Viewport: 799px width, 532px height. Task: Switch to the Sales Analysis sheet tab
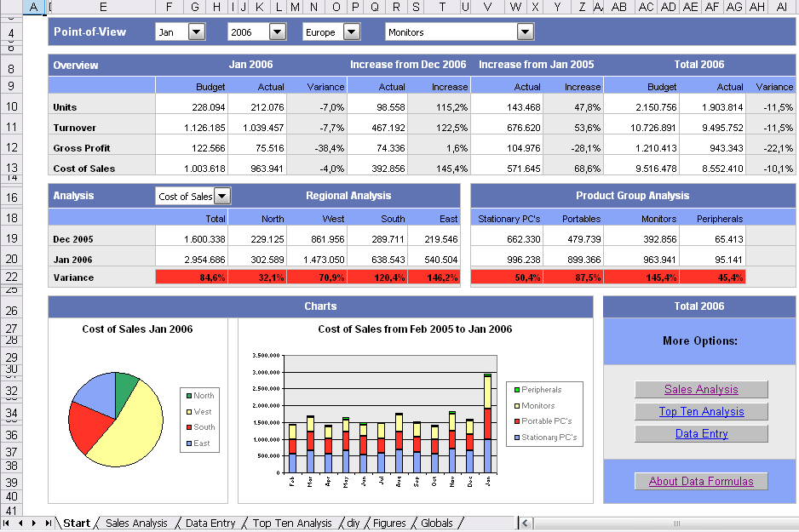pos(136,523)
